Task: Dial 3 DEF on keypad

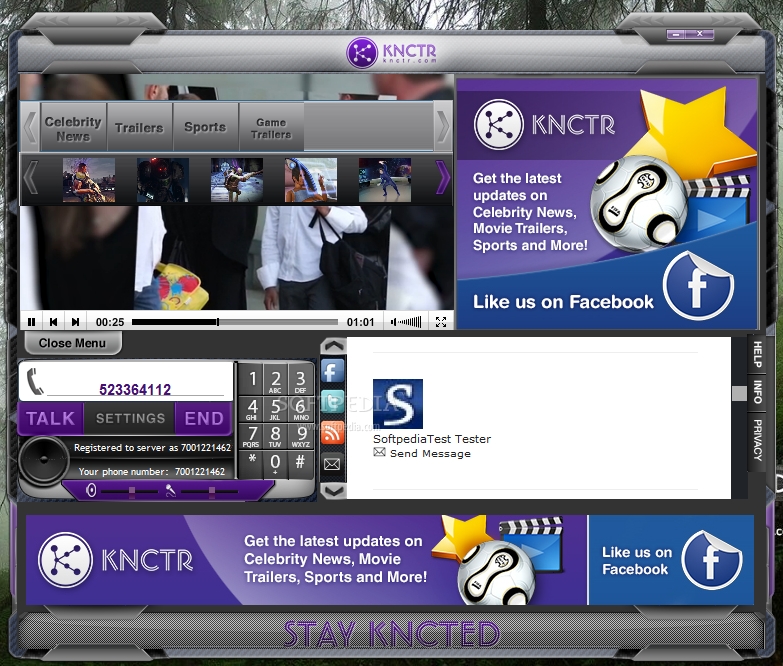Action: (301, 381)
